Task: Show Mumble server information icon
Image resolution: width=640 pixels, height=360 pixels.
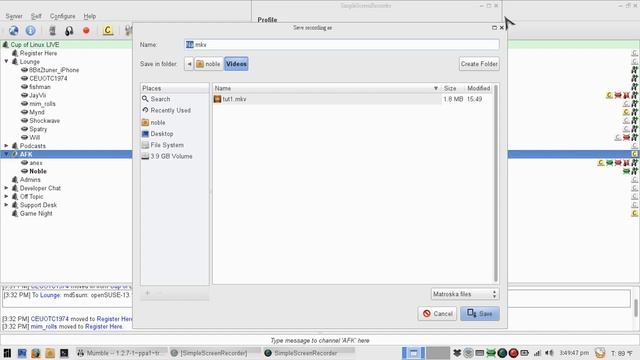Action: point(31,31)
